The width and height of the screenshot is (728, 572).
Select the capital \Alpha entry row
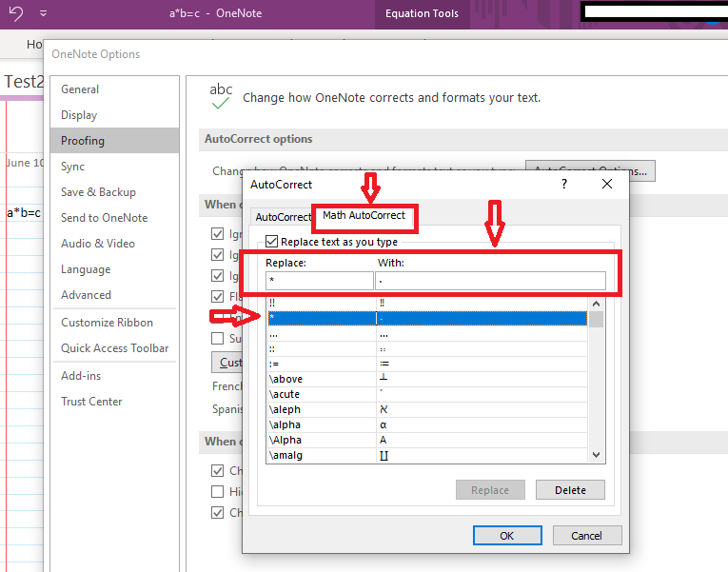pos(427,440)
